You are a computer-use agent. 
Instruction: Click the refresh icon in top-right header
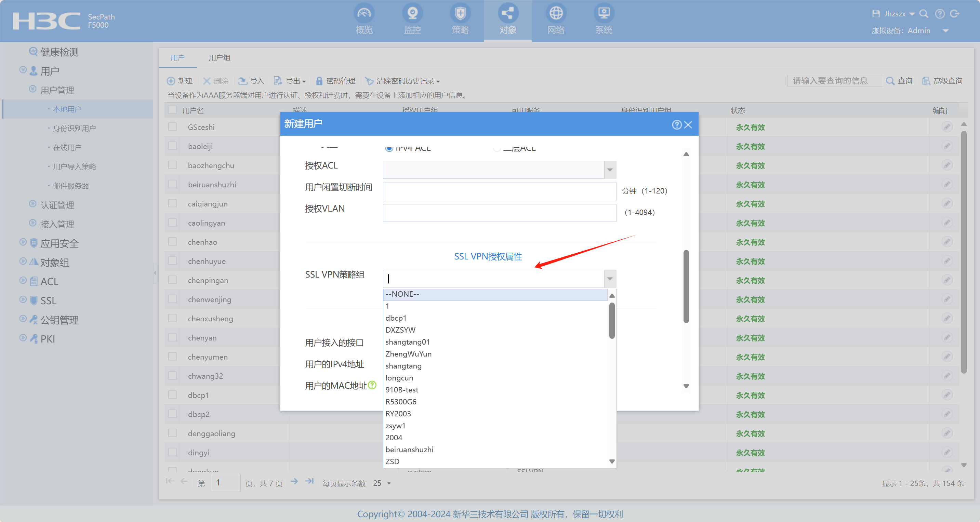pyautogui.click(x=954, y=14)
